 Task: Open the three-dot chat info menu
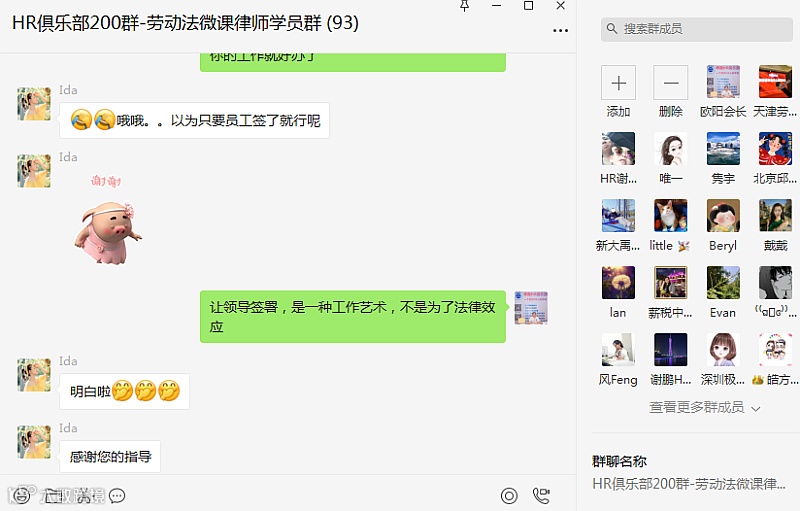pyautogui.click(x=560, y=31)
